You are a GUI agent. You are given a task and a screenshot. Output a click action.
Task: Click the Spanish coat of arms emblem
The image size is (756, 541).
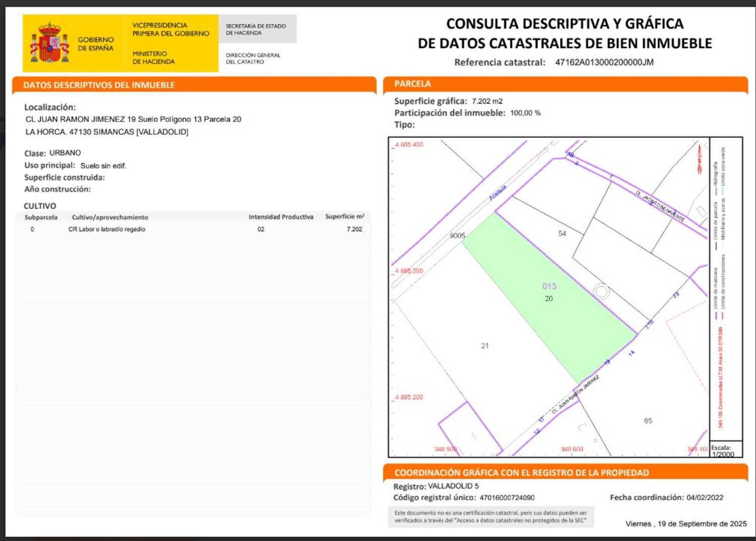(x=50, y=39)
